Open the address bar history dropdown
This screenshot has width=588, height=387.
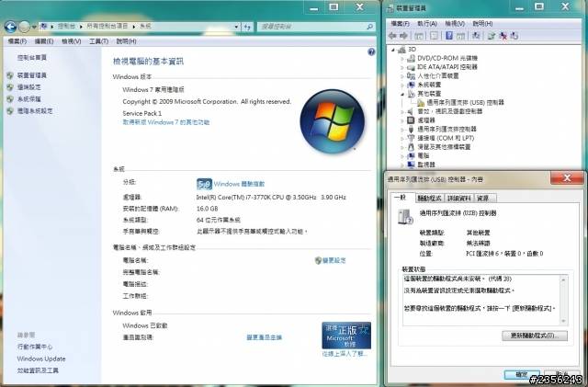236,27
